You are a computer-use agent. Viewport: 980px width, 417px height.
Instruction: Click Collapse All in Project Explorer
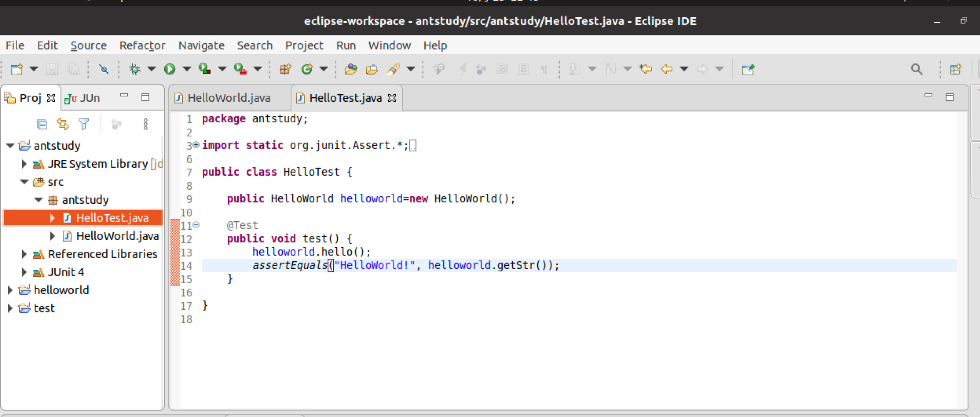tap(42, 124)
